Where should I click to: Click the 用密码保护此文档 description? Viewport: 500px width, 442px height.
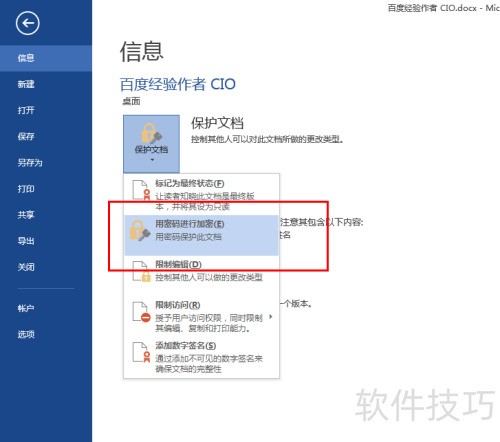pos(188,237)
